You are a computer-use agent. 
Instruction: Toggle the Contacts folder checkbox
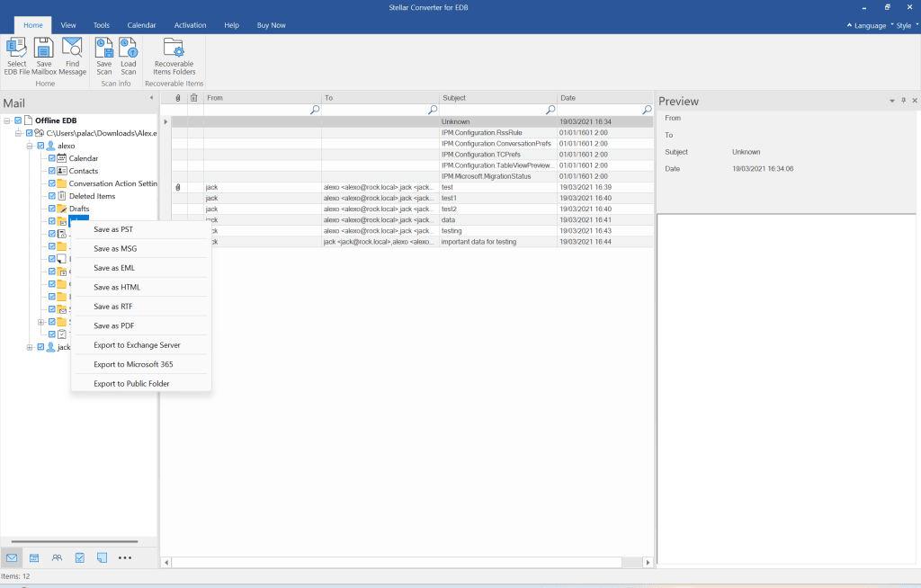tap(51, 171)
